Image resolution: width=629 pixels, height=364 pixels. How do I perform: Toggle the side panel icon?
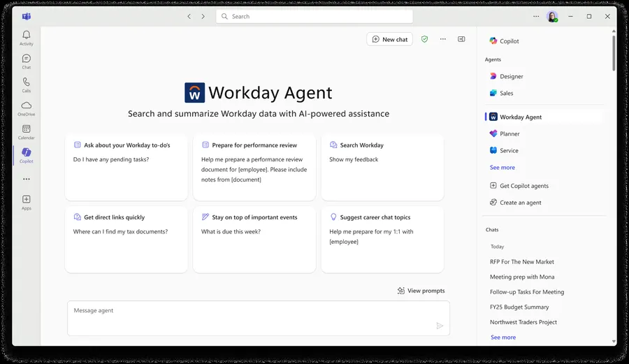click(x=461, y=39)
